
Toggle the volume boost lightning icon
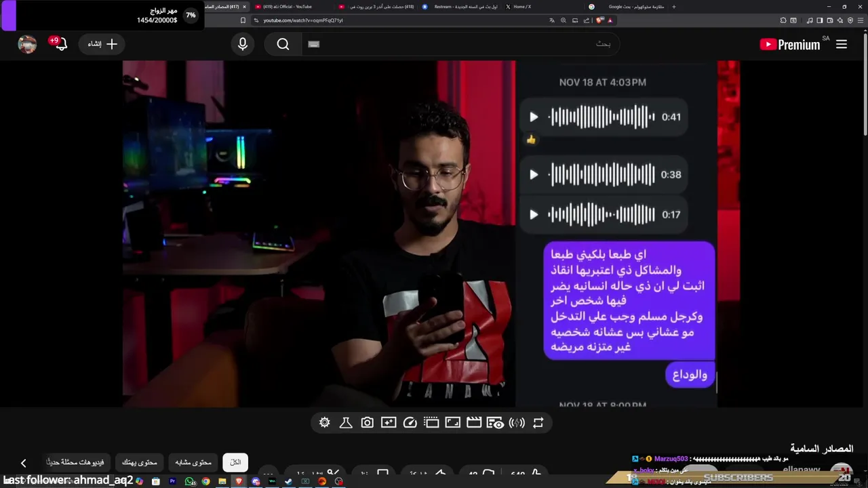coord(517,423)
